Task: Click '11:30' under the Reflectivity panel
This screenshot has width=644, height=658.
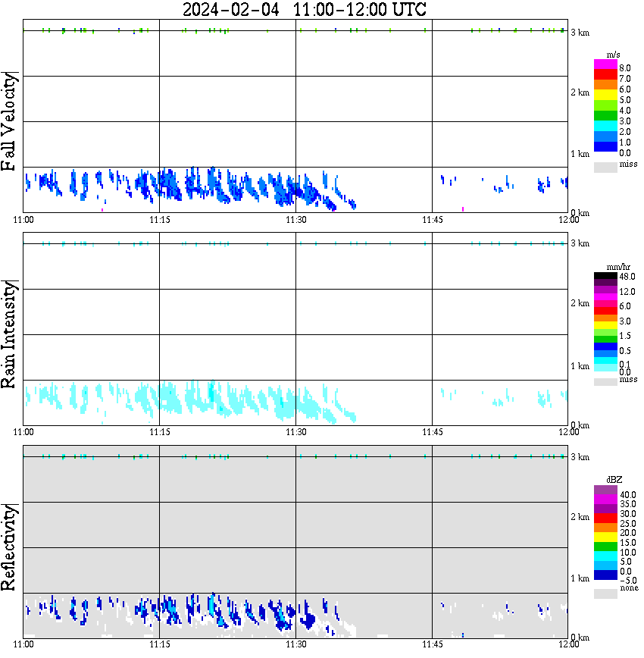Action: (x=296, y=644)
